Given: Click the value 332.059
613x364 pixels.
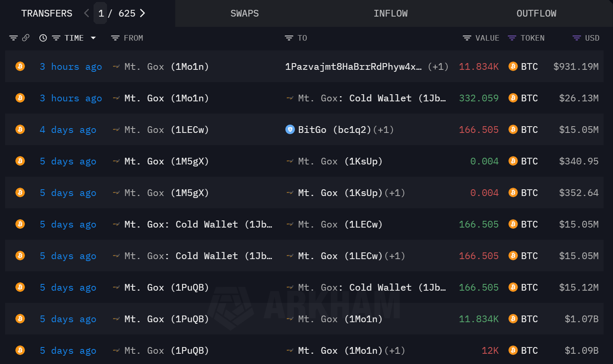Looking at the screenshot, I should coord(478,98).
